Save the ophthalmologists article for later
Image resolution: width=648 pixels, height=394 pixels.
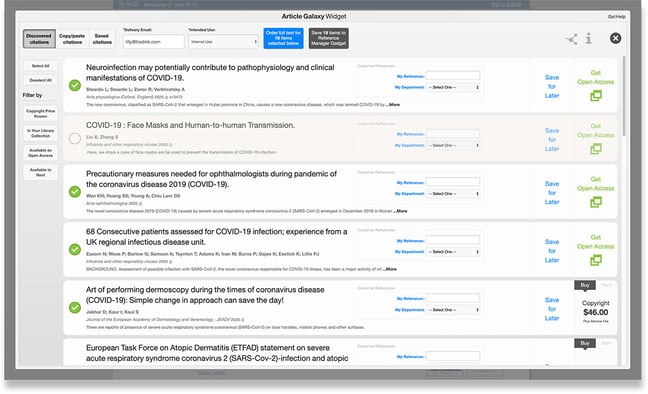[552, 193]
